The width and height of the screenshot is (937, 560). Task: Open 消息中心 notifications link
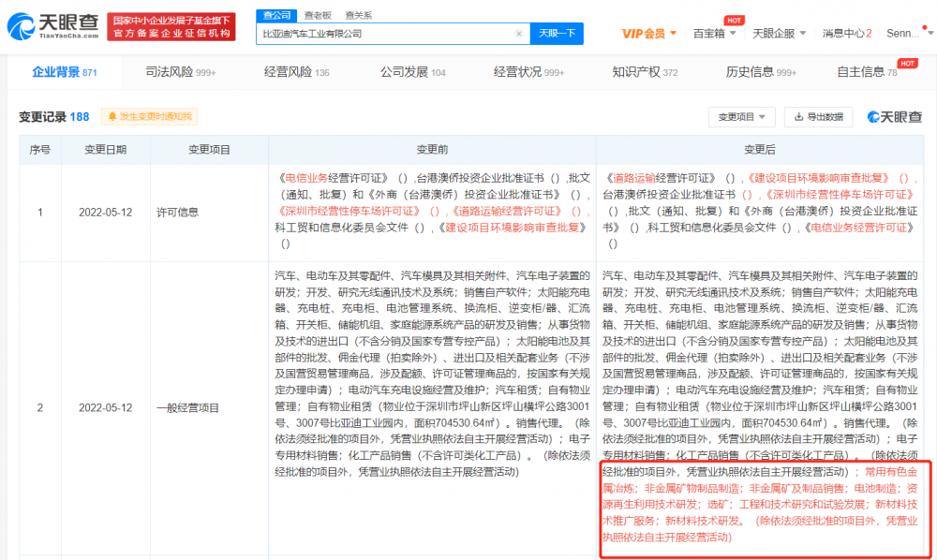pos(846,34)
